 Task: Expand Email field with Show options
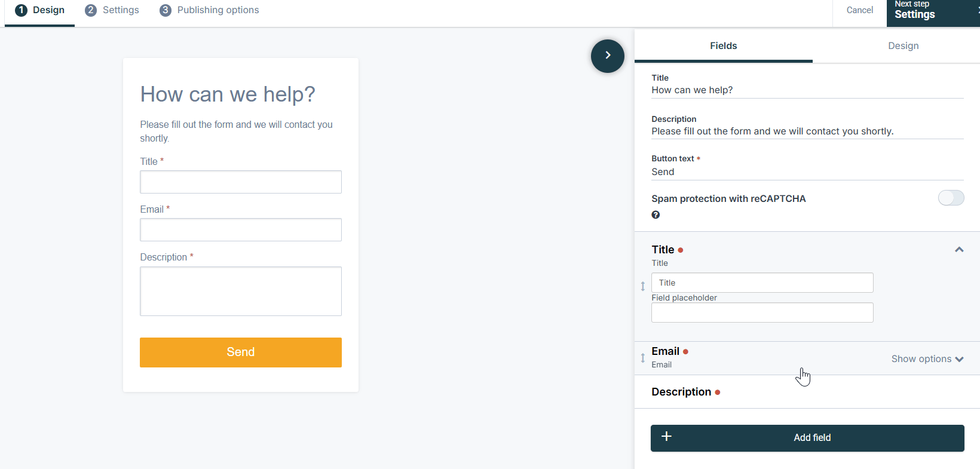tap(927, 359)
